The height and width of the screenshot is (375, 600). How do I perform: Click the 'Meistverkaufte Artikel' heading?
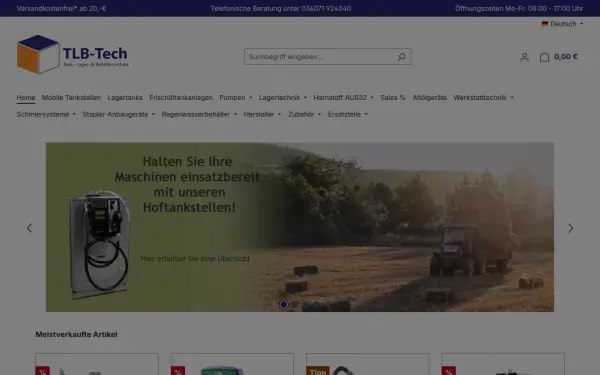coord(76,334)
